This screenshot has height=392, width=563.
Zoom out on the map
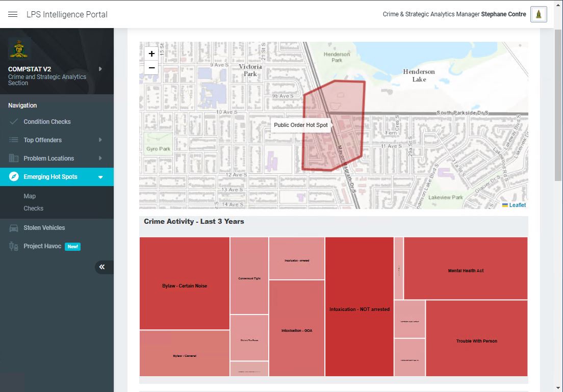151,68
